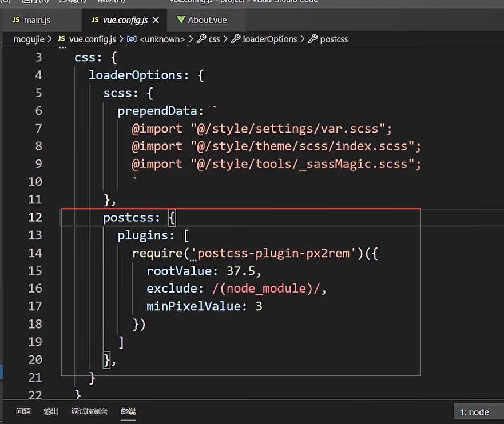The height and width of the screenshot is (424, 504).
Task: Expand the mogujie breadcrumb folder
Action: coord(29,39)
